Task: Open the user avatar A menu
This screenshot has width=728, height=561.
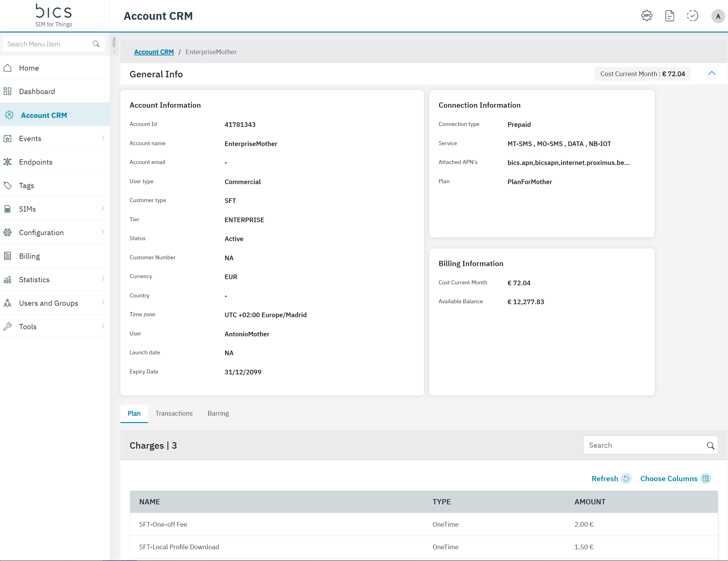Action: [718, 16]
